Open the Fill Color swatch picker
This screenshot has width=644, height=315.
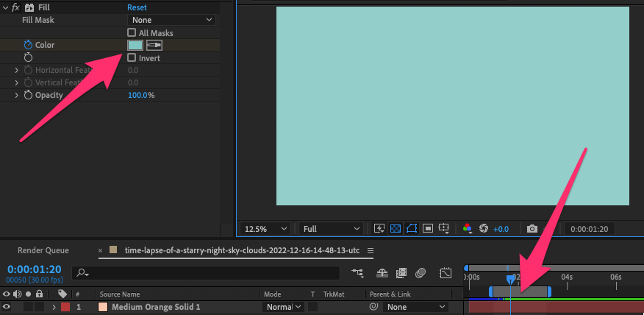tap(135, 45)
